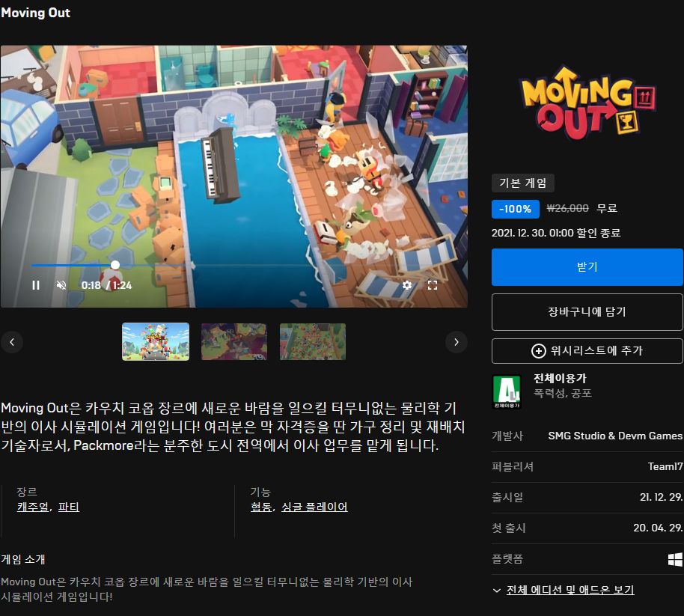Screen dimensions: 684x616
Task: Expand 전체 에디션 및 애드온 보기
Action: (570, 590)
